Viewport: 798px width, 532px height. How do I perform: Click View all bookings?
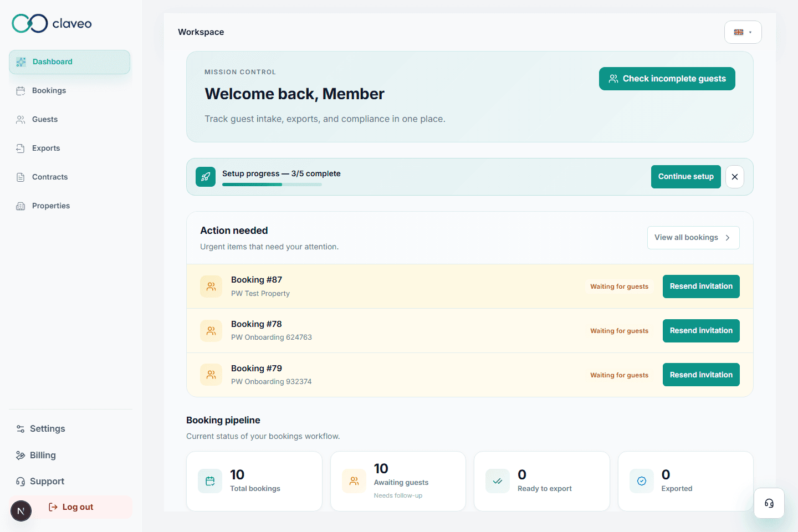coord(693,238)
